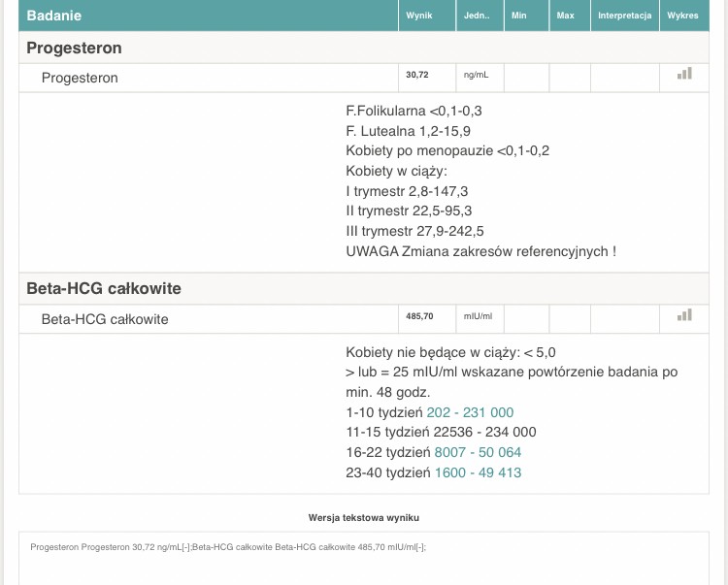Click the Wersja tekstowa wyniku heading
Screen dimensions: 728x585
pyautogui.click(x=364, y=518)
